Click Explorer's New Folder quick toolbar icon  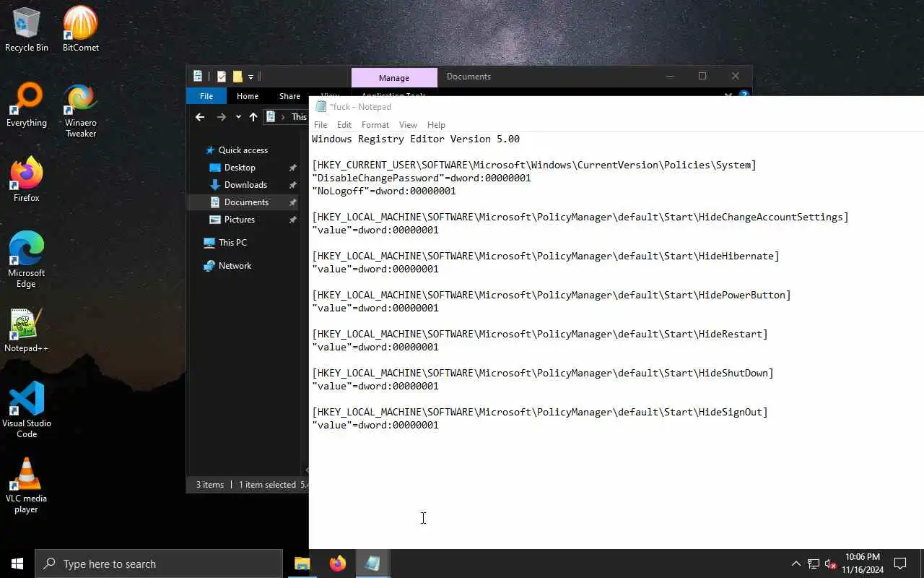(237, 77)
